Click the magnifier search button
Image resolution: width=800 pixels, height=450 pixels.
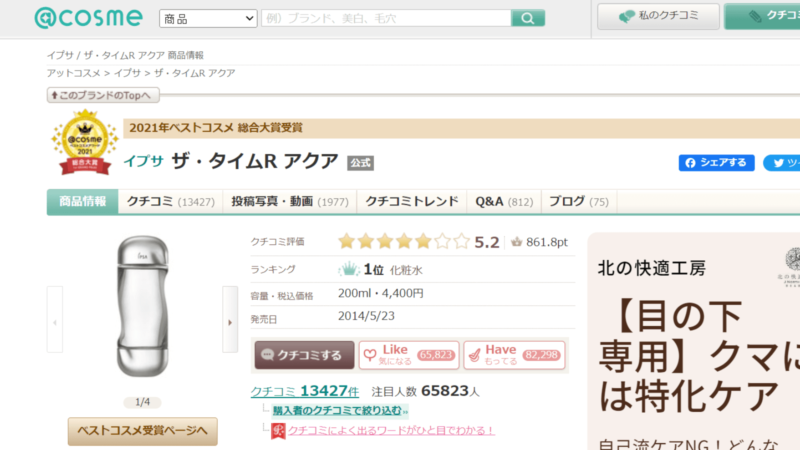coord(528,18)
